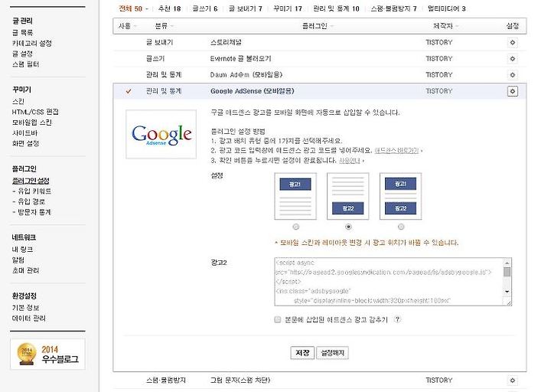Click the ad code textarea scroll-up arrow
This screenshot has height=392, width=551.
point(507,263)
